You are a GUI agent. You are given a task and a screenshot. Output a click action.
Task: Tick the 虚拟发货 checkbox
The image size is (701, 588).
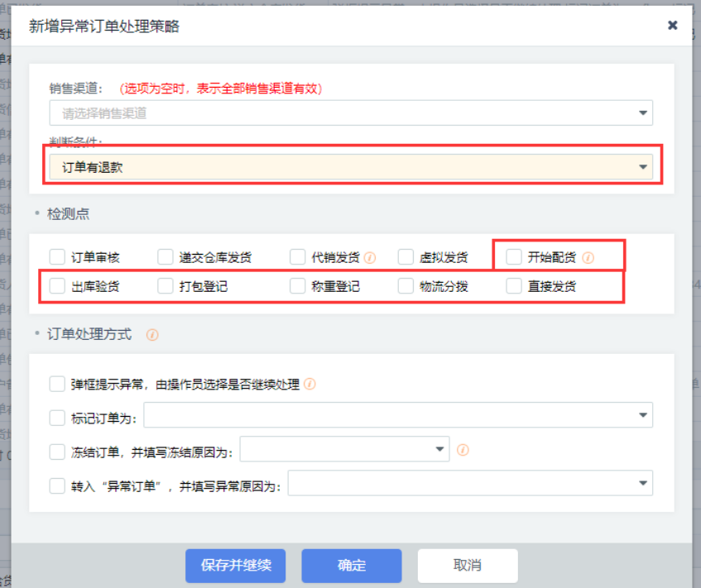point(406,257)
